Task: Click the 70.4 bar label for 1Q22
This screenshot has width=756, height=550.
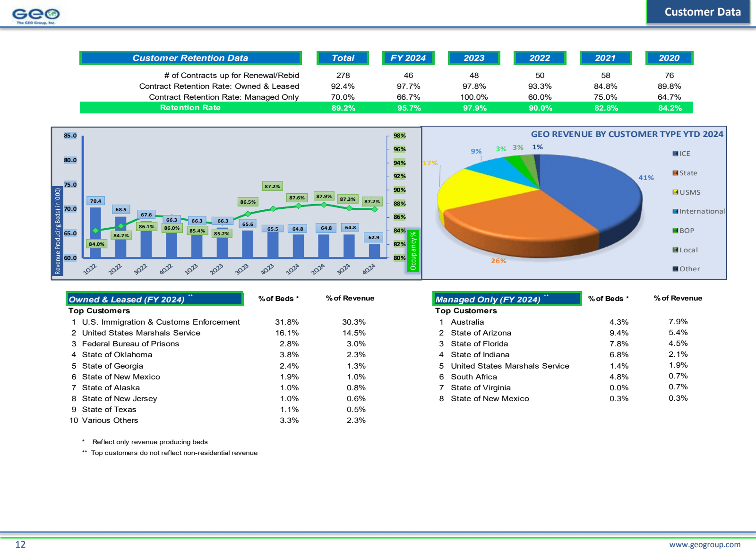Action: point(95,201)
